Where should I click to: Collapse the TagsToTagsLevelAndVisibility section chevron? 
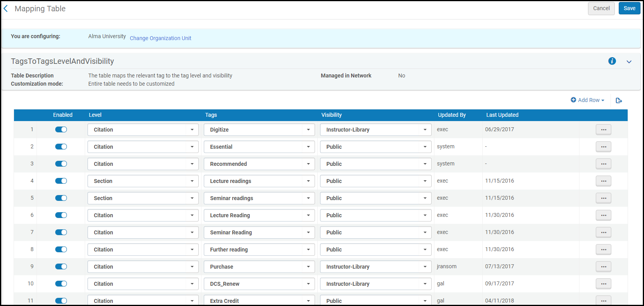click(629, 62)
